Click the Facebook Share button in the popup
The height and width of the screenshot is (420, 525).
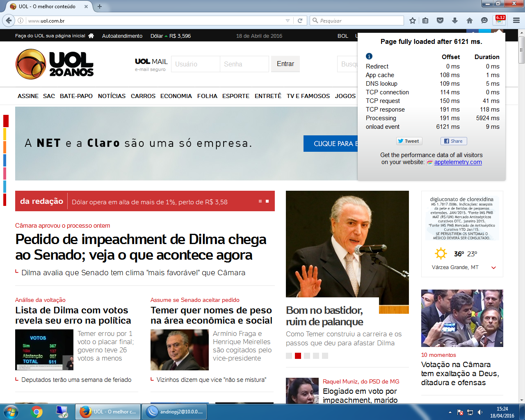coord(454,141)
